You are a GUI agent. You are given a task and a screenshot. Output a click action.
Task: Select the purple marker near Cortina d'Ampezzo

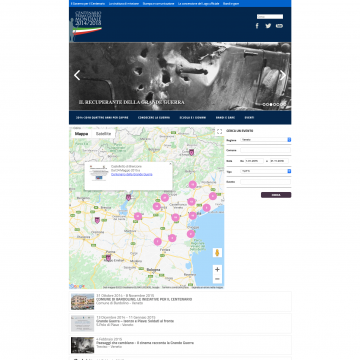(191, 152)
